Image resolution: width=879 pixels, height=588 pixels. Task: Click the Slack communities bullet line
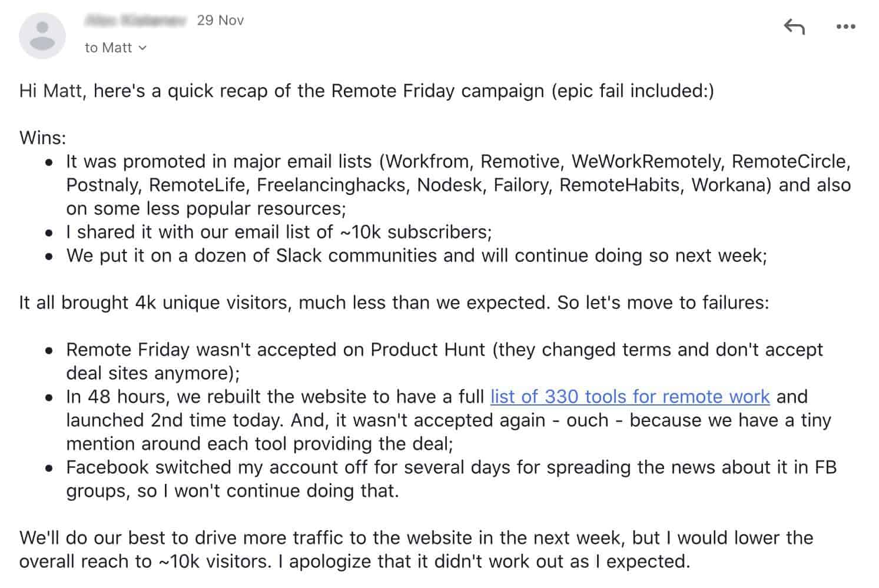coord(416,255)
